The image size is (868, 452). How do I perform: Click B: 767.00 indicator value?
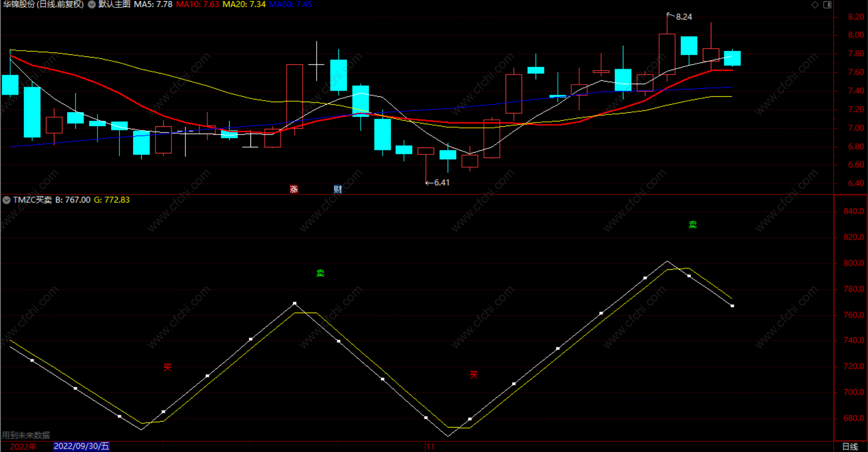tap(73, 200)
